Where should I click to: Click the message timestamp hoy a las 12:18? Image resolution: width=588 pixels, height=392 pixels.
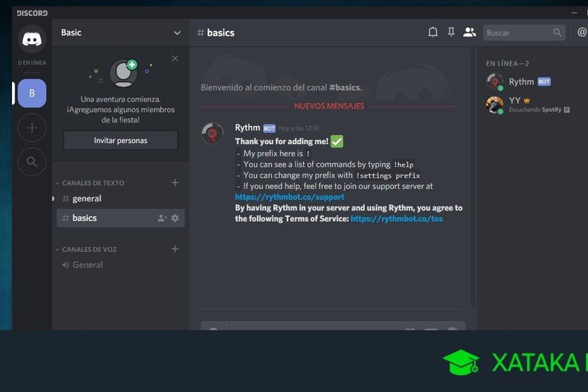tap(299, 128)
